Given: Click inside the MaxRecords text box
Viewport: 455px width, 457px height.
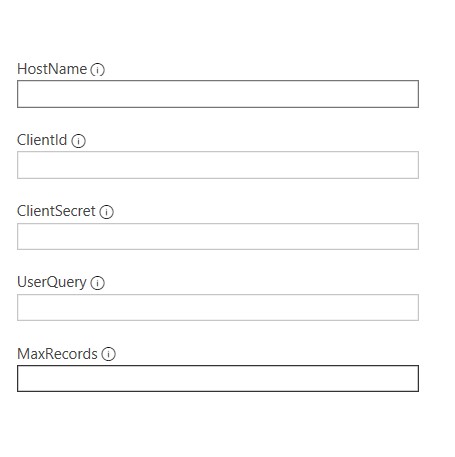Looking at the screenshot, I should tap(218, 378).
